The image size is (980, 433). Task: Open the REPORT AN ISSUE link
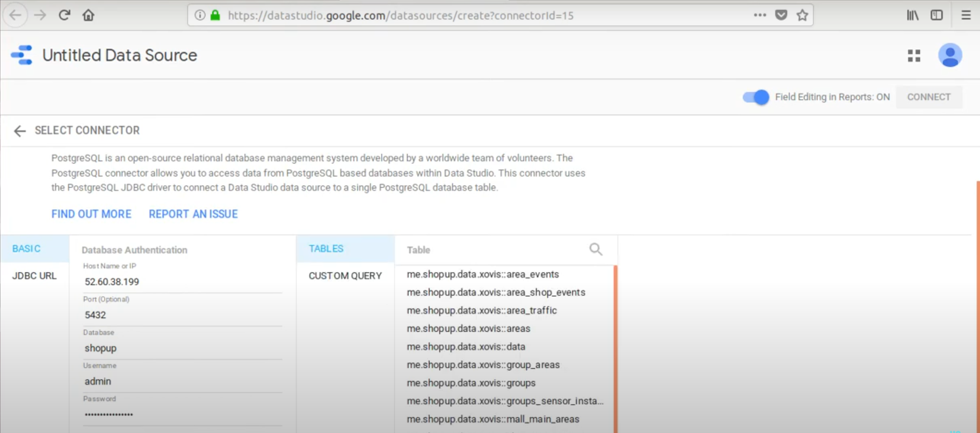[193, 214]
